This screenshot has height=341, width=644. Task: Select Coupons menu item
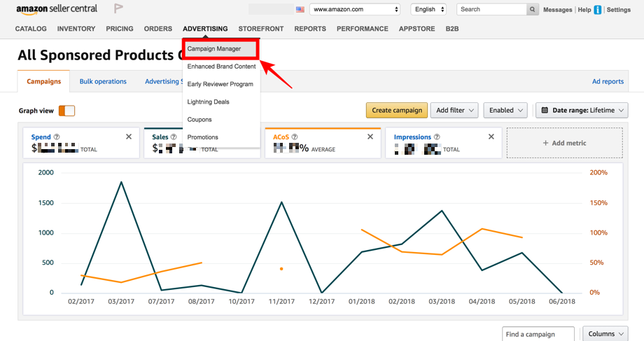coord(221,120)
